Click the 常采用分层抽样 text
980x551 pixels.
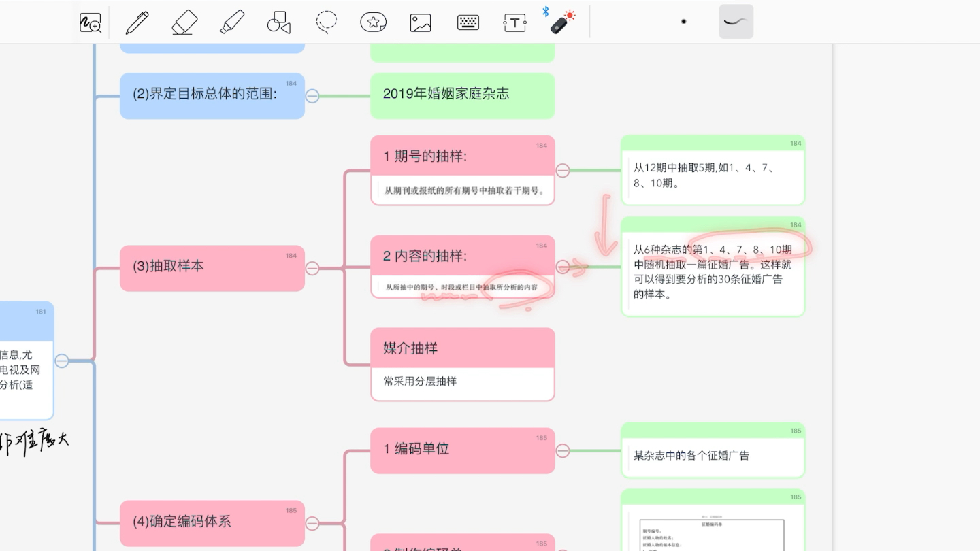pos(420,382)
